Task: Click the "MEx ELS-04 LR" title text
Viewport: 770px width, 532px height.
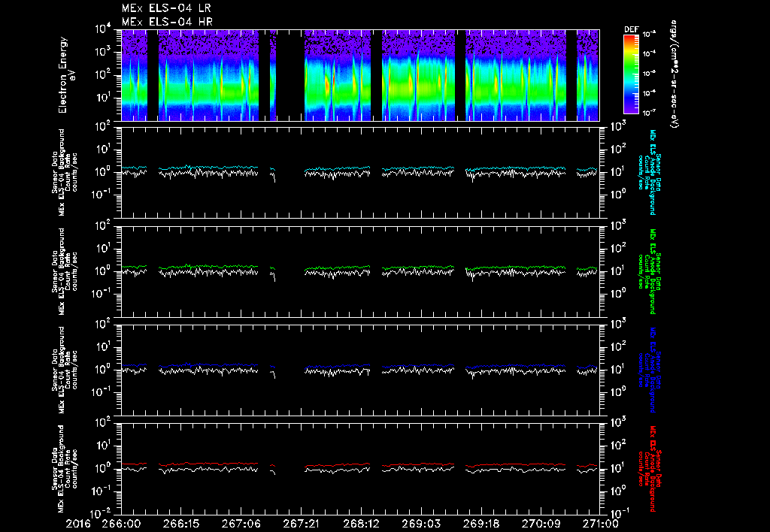Action: 166,8
